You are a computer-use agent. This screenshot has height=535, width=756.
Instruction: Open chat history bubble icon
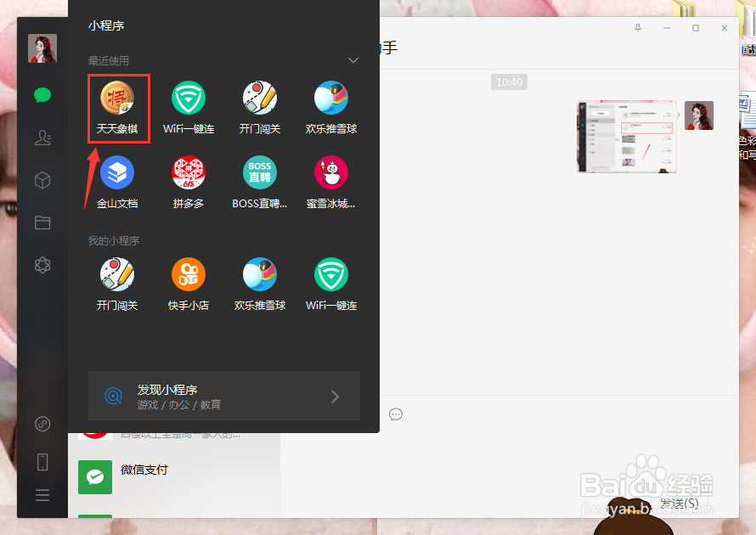396,414
